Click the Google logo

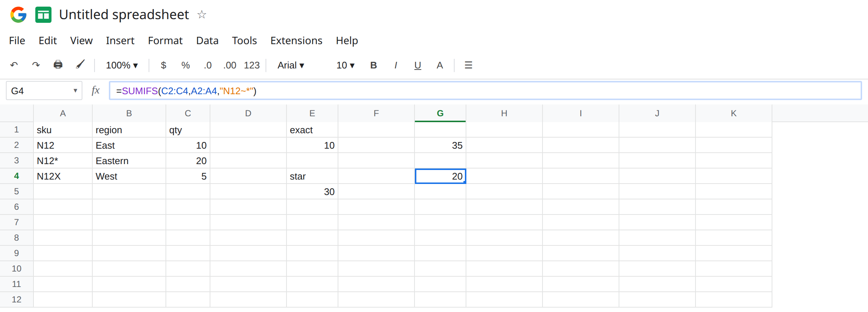[x=18, y=15]
